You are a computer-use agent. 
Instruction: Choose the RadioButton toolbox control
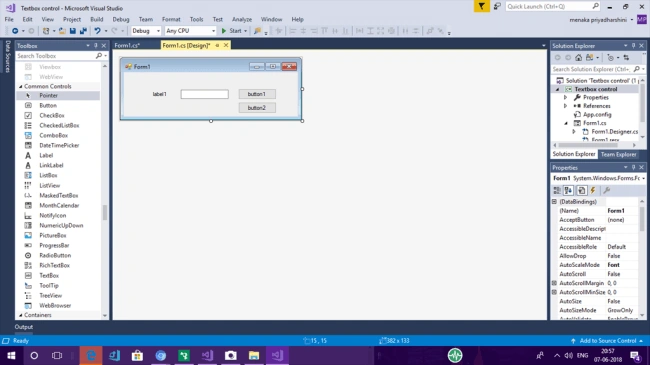[55, 255]
